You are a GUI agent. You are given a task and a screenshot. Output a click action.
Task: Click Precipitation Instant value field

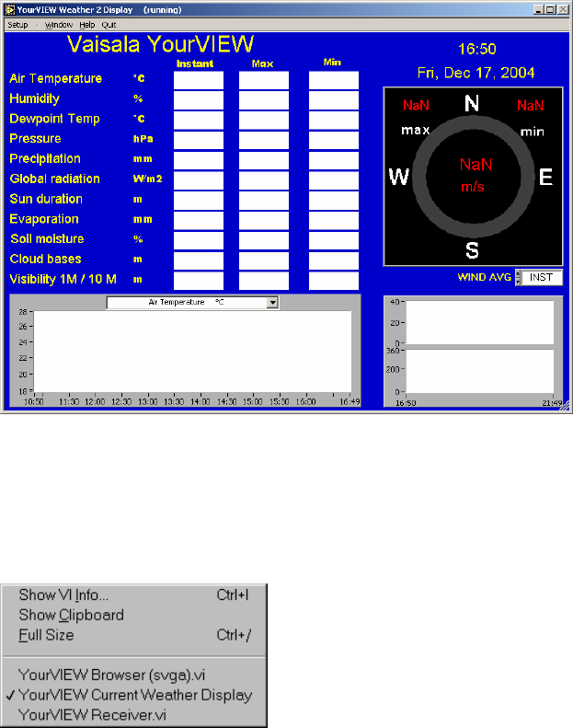point(199,160)
